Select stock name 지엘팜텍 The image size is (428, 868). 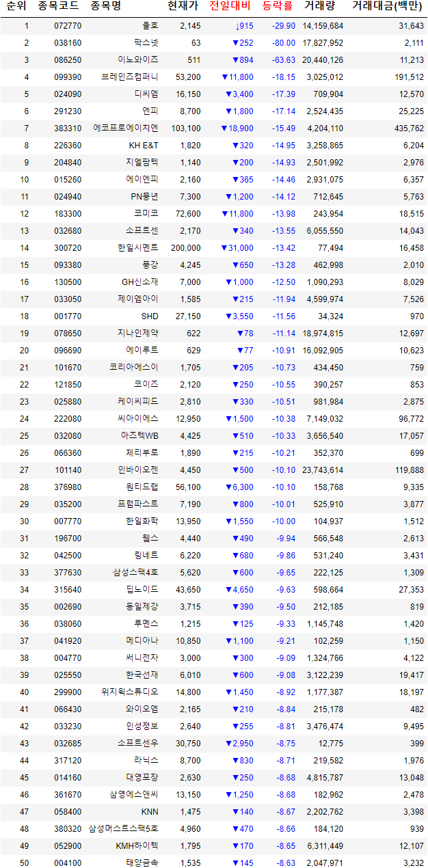click(142, 163)
